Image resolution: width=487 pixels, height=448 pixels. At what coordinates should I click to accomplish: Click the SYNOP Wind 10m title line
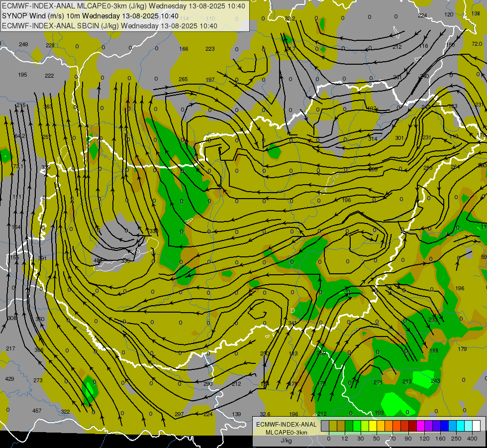pyautogui.click(x=90, y=16)
